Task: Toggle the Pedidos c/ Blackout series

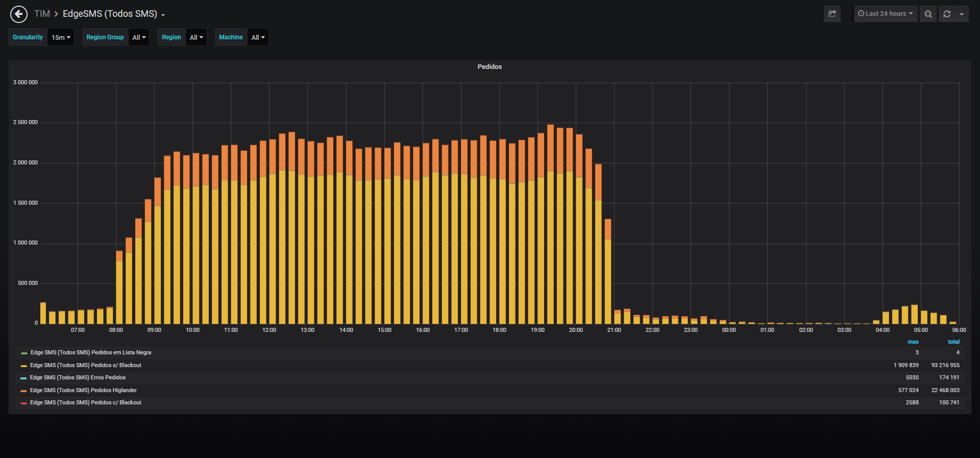Action: [86, 402]
